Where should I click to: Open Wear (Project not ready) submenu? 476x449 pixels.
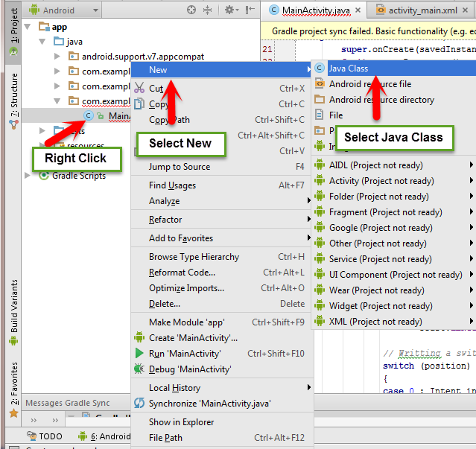click(393, 290)
